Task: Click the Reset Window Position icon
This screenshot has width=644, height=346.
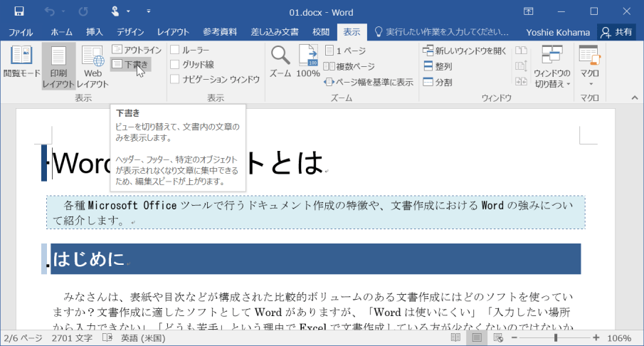Action: coord(521,81)
